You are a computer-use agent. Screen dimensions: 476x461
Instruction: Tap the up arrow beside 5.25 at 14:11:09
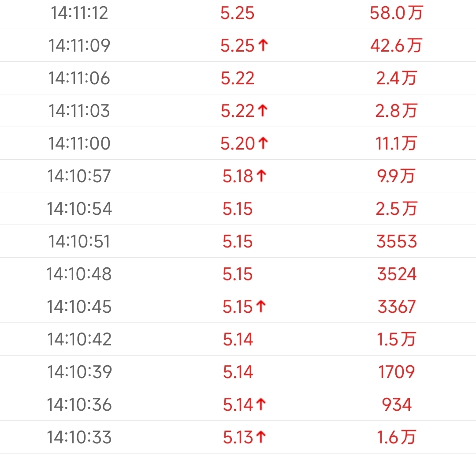click(x=263, y=45)
